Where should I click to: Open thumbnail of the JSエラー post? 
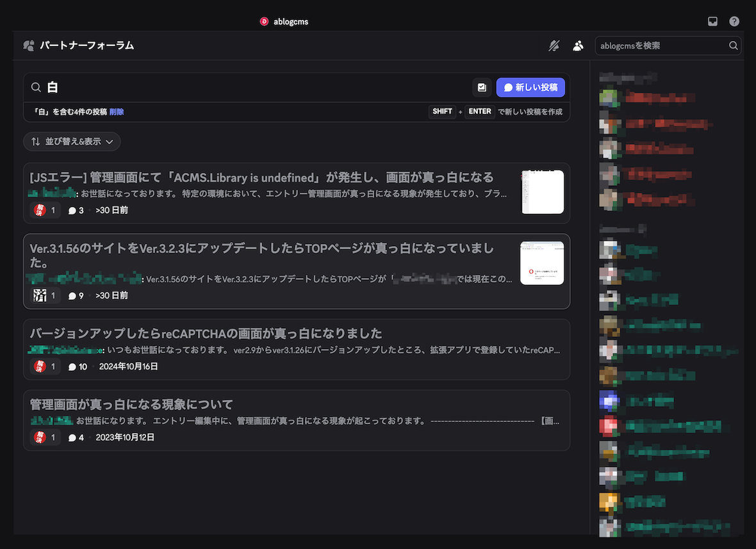tap(542, 192)
